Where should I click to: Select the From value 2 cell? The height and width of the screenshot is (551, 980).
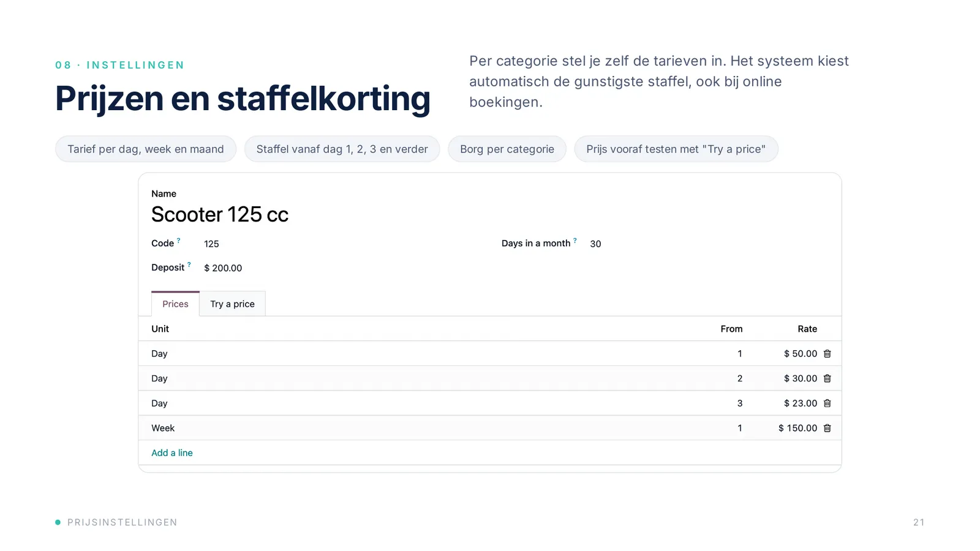[x=740, y=378]
